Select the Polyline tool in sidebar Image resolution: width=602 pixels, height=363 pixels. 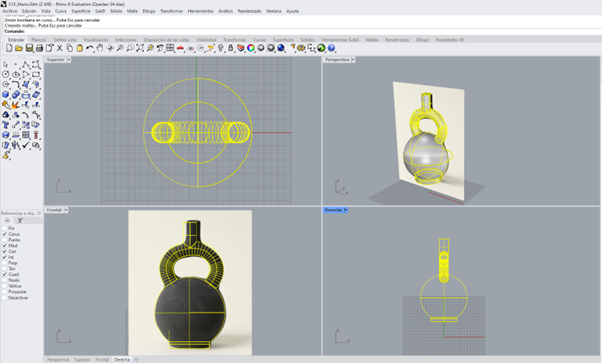[x=26, y=65]
